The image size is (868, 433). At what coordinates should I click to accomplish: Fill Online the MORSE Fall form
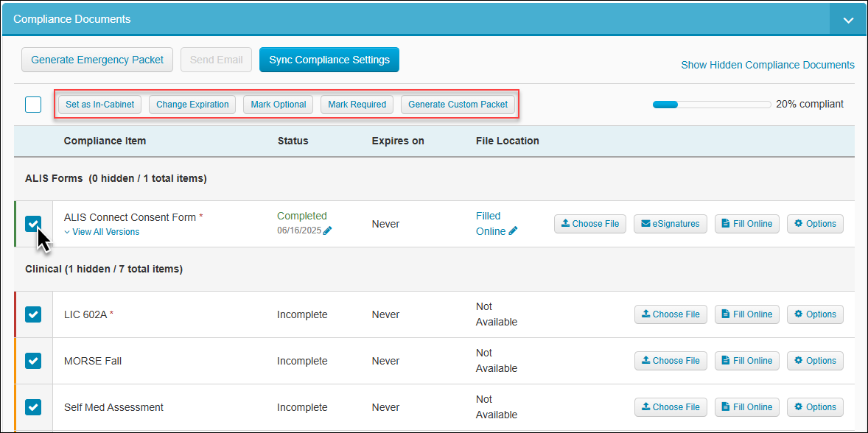[747, 361]
